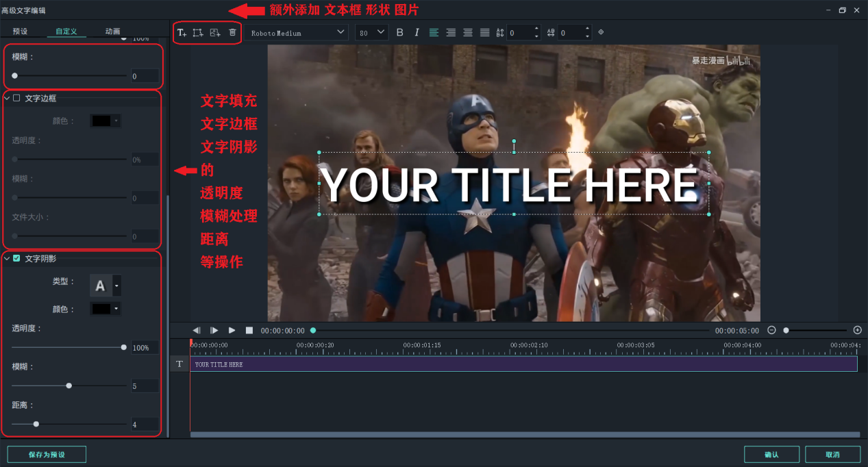Open the shadow 类型 style dropdown

point(116,286)
